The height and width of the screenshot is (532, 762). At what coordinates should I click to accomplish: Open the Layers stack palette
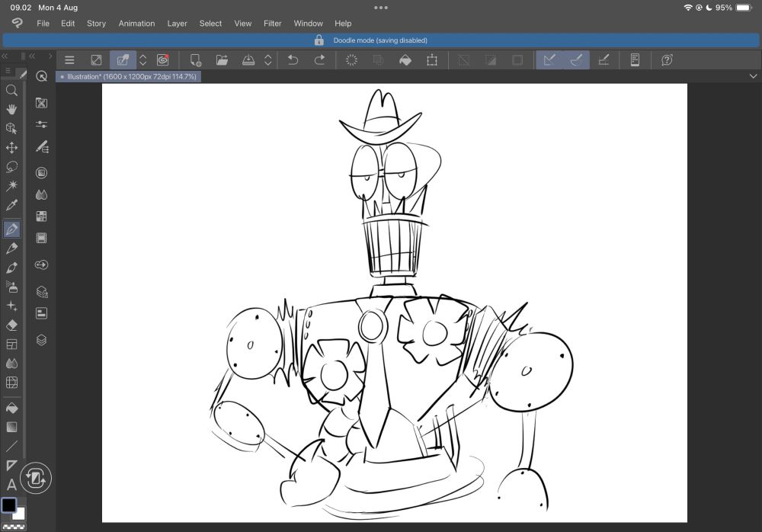point(42,340)
